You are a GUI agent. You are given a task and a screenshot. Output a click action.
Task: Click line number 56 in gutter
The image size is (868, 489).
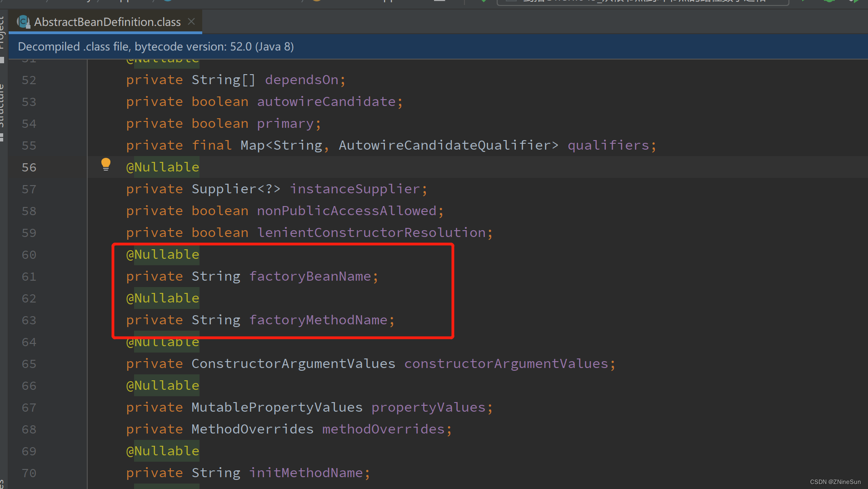(29, 167)
